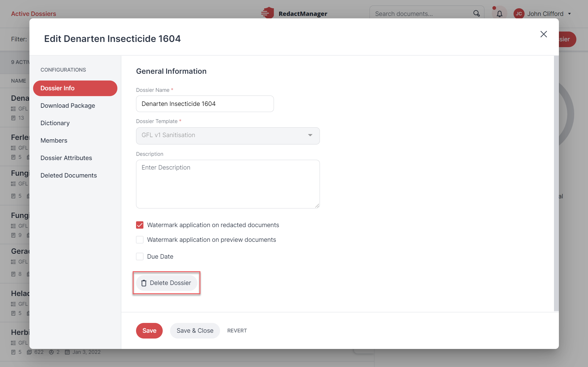The height and width of the screenshot is (367, 588).
Task: Open the Download Package section
Action: click(68, 106)
